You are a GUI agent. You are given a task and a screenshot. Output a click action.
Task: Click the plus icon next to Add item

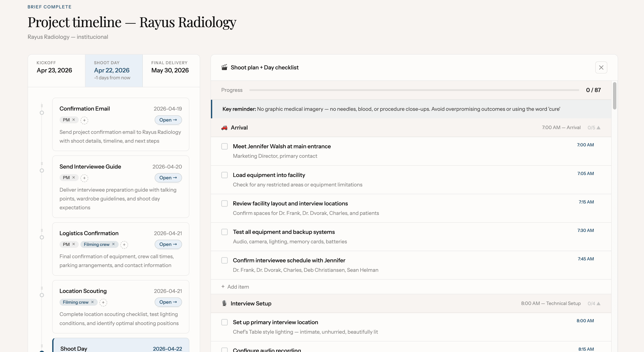[x=223, y=286]
